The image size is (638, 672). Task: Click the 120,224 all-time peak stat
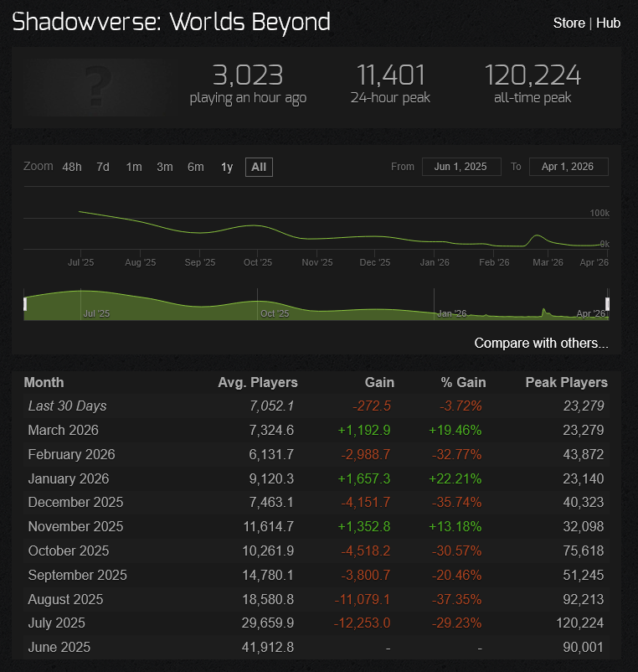click(533, 84)
